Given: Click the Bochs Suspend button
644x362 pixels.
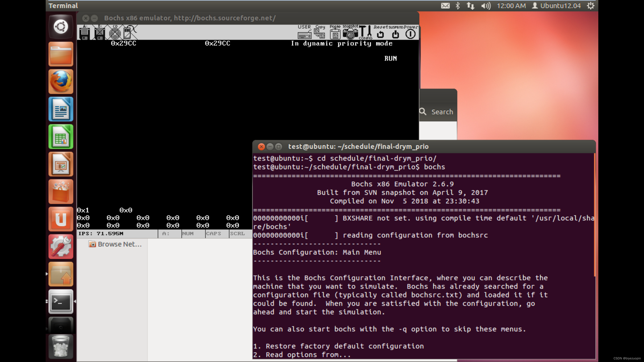Looking at the screenshot, I should pos(395,32).
